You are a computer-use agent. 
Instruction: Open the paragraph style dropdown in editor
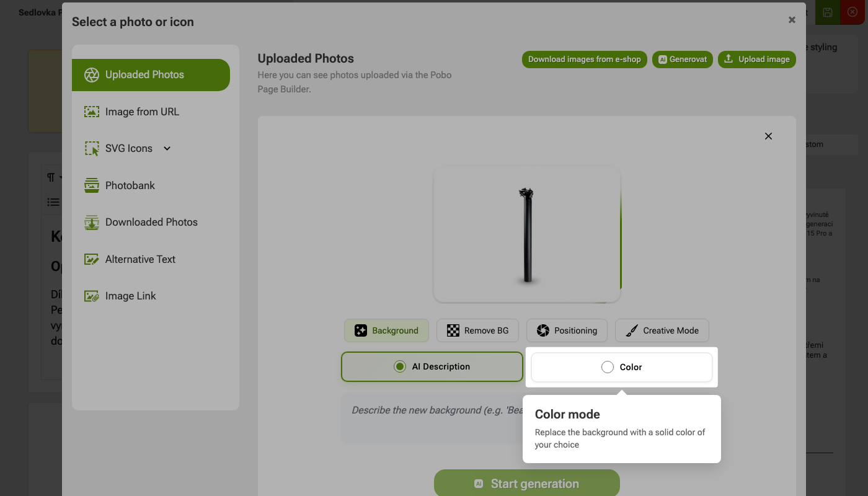pyautogui.click(x=54, y=178)
